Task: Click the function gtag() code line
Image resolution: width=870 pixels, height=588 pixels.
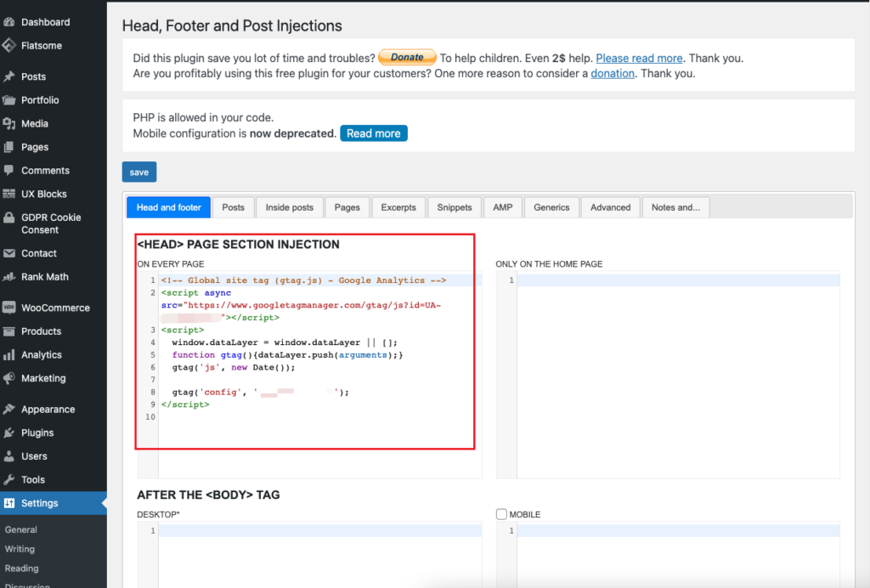Action: click(287, 355)
